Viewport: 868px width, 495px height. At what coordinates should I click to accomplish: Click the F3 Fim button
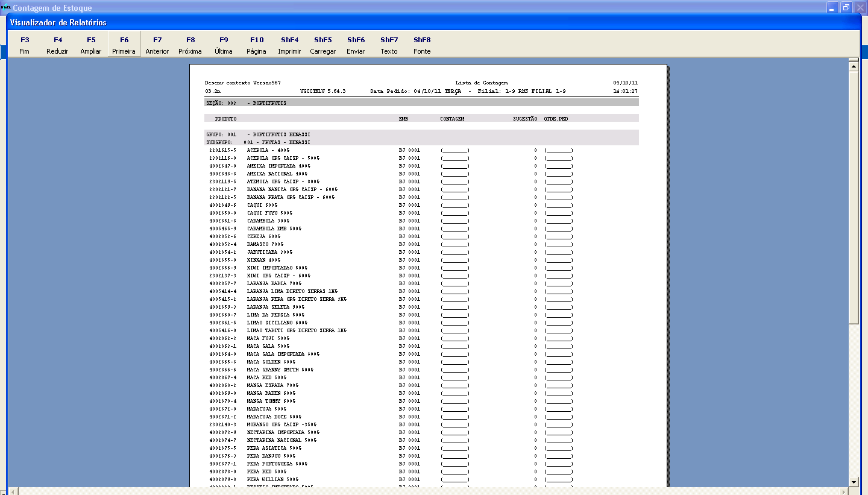(x=25, y=45)
